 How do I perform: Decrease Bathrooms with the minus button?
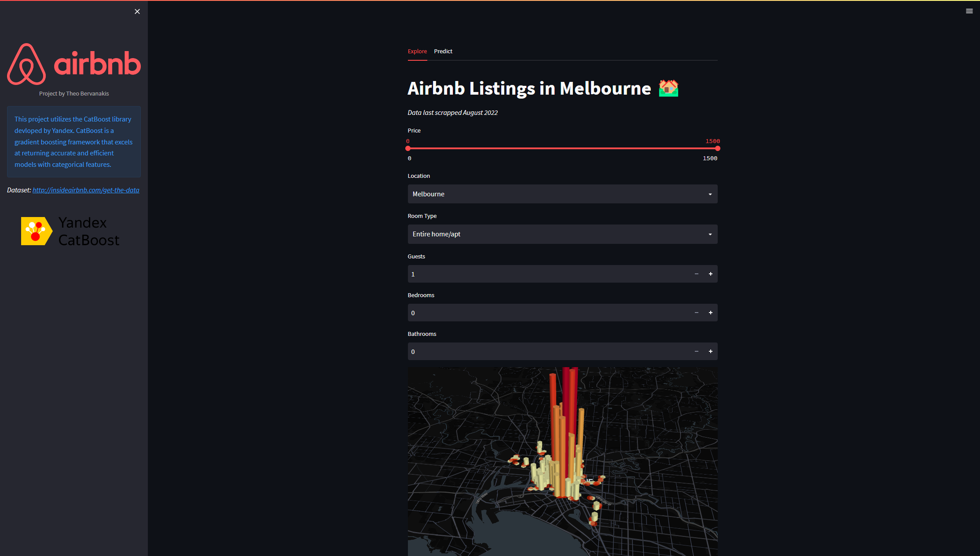pos(696,351)
